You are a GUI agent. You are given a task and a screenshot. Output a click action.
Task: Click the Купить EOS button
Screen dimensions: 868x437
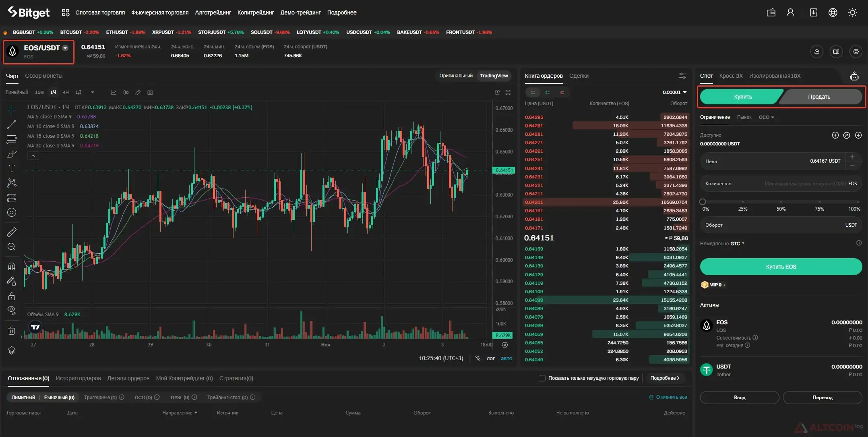click(x=781, y=267)
